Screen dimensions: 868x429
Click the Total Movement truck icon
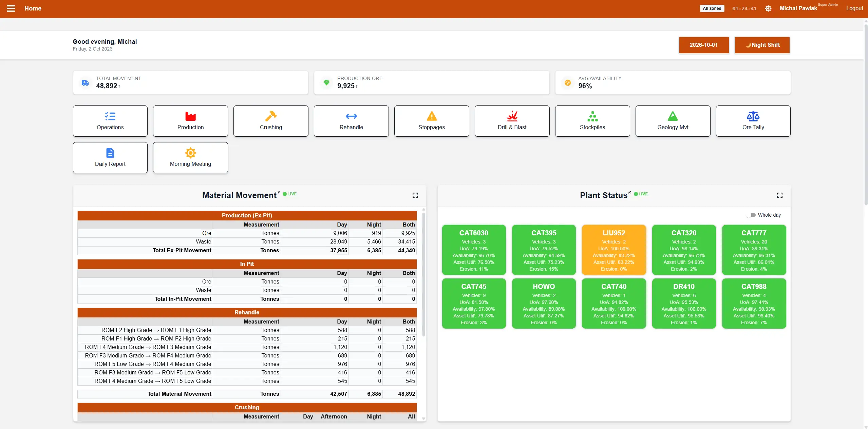(85, 83)
